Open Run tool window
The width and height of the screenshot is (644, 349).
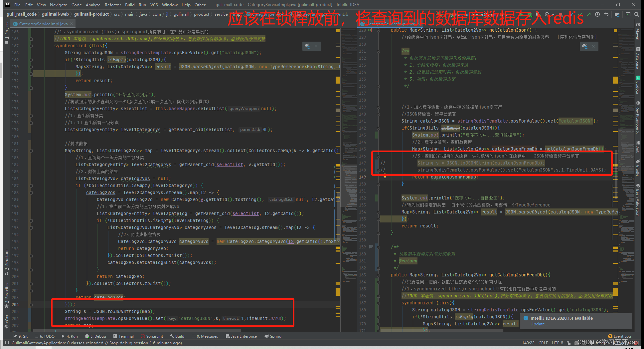click(x=70, y=336)
